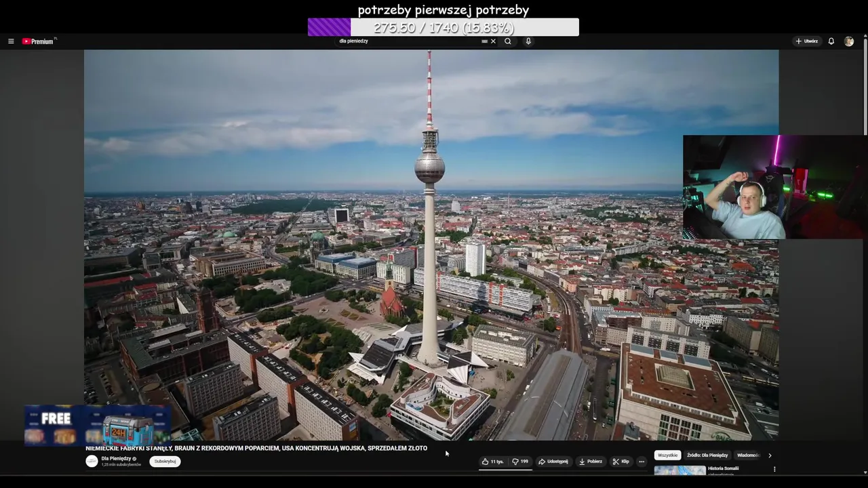
Task: Select the 'Źródło: Dla Pieniędzy' chip
Action: tap(707, 455)
